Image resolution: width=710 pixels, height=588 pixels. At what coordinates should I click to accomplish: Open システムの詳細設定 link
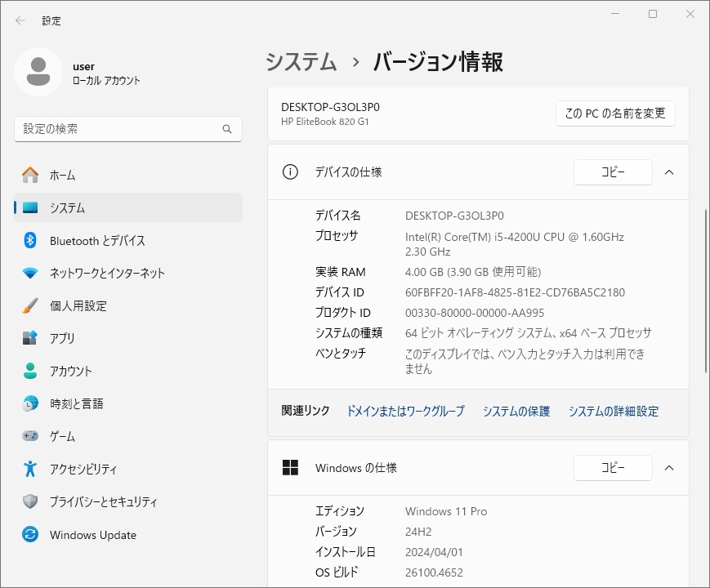(613, 411)
